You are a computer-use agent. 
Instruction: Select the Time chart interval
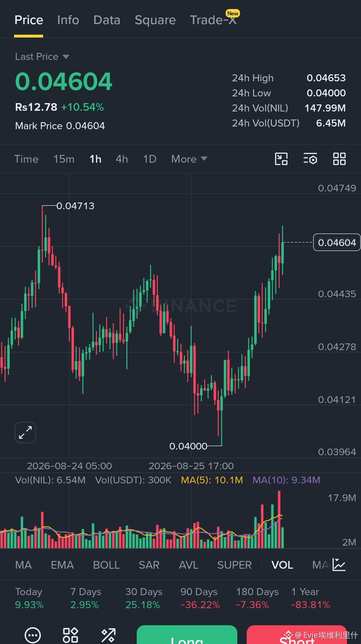[x=26, y=159]
